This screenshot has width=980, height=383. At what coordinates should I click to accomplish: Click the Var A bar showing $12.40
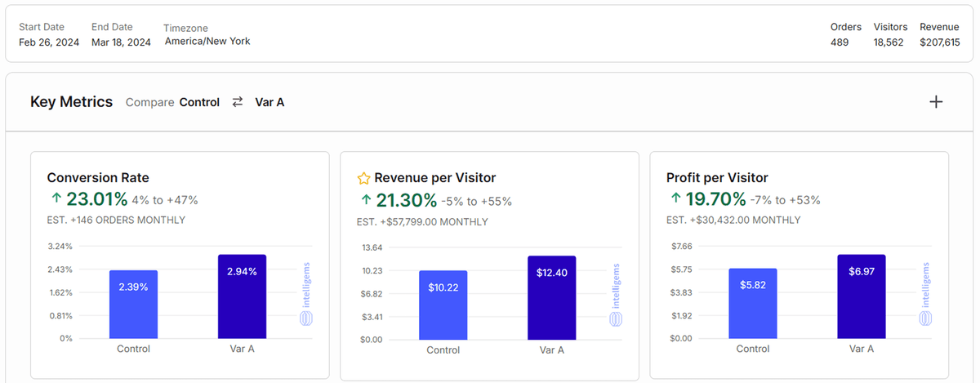tap(551, 297)
